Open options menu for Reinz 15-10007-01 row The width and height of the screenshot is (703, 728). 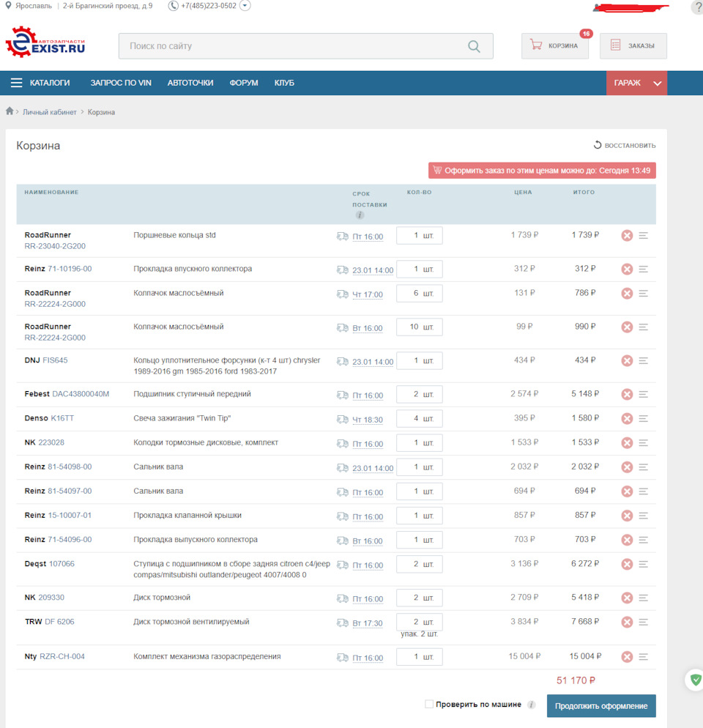pyautogui.click(x=643, y=516)
